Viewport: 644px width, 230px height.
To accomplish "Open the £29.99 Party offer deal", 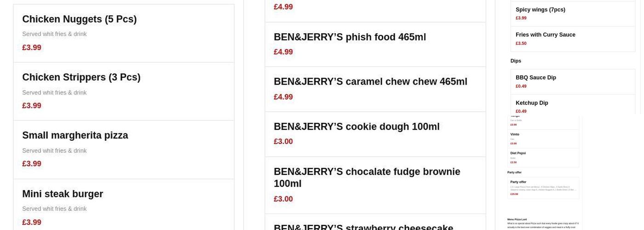I will [x=543, y=188].
